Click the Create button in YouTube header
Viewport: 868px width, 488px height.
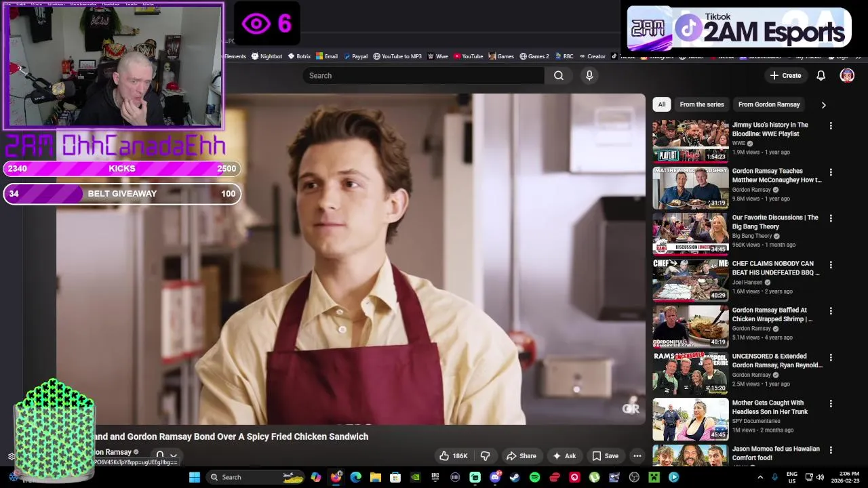(785, 76)
